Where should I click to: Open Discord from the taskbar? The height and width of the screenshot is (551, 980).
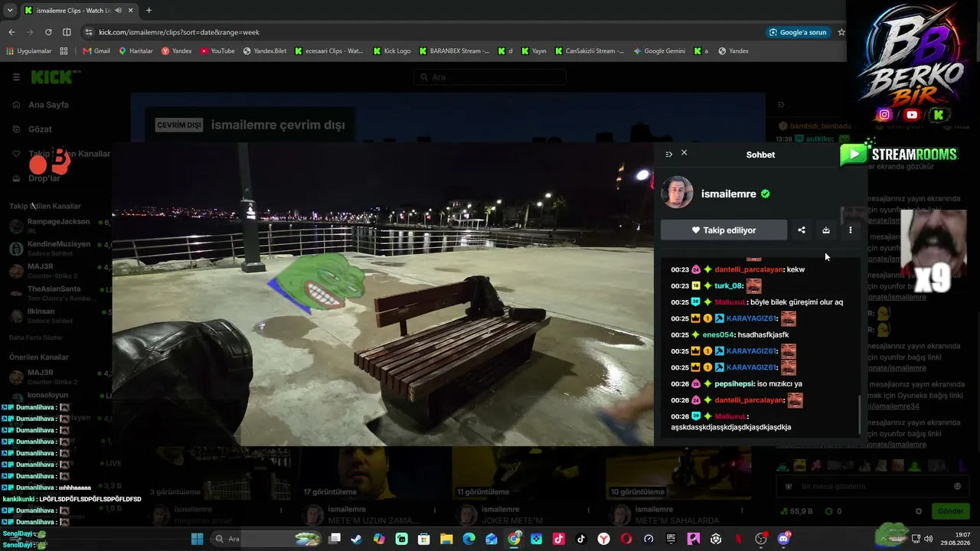coord(783,539)
